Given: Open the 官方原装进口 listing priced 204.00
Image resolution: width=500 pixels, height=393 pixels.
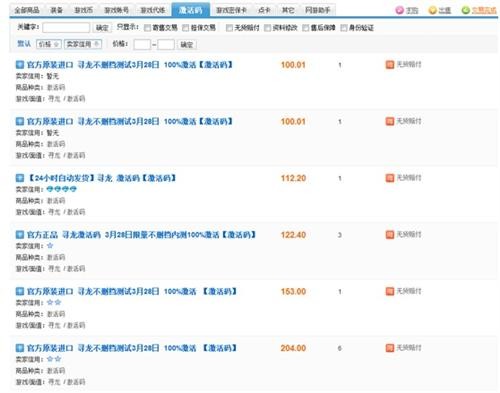Looking at the screenshot, I should coord(131,348).
